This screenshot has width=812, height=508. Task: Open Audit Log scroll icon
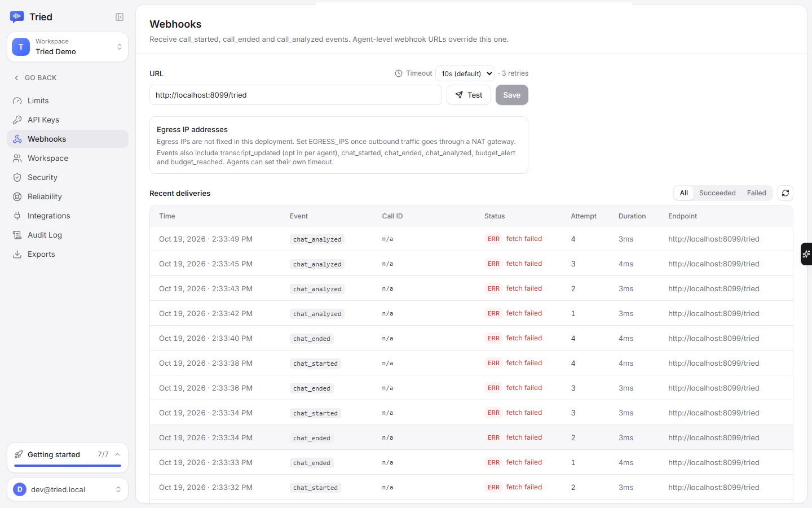17,235
